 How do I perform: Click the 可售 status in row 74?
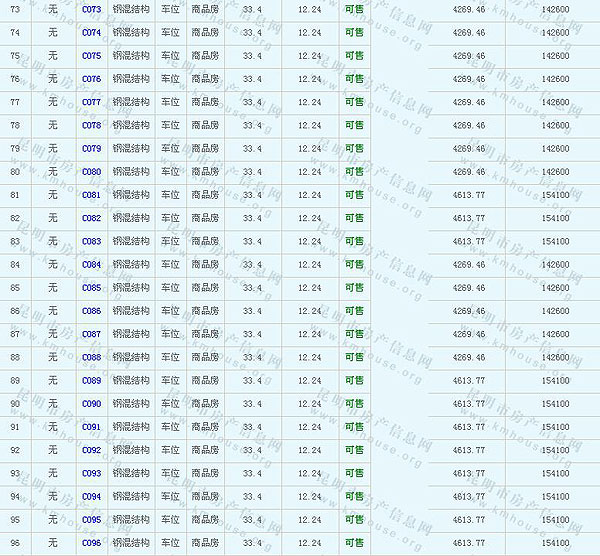pos(354,33)
